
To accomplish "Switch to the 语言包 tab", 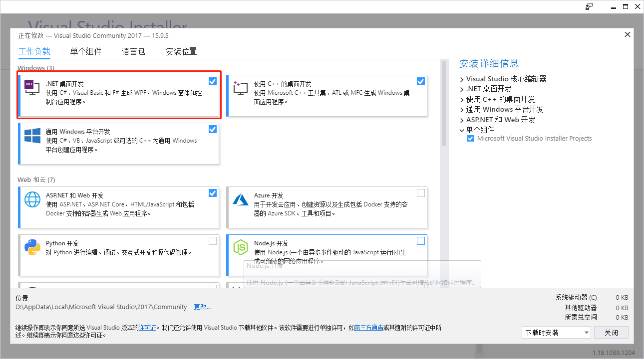I will tap(133, 51).
